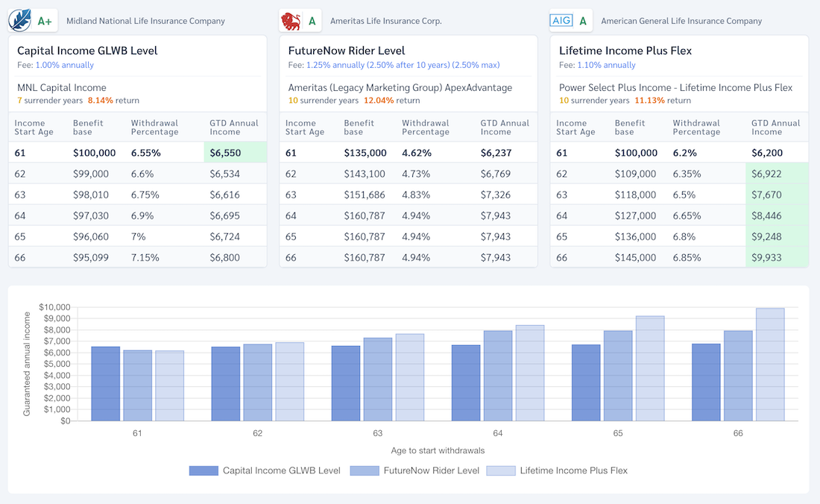820x504 pixels.
Task: Toggle Lifetime Income Plus Flex legend series
Action: coord(557,470)
